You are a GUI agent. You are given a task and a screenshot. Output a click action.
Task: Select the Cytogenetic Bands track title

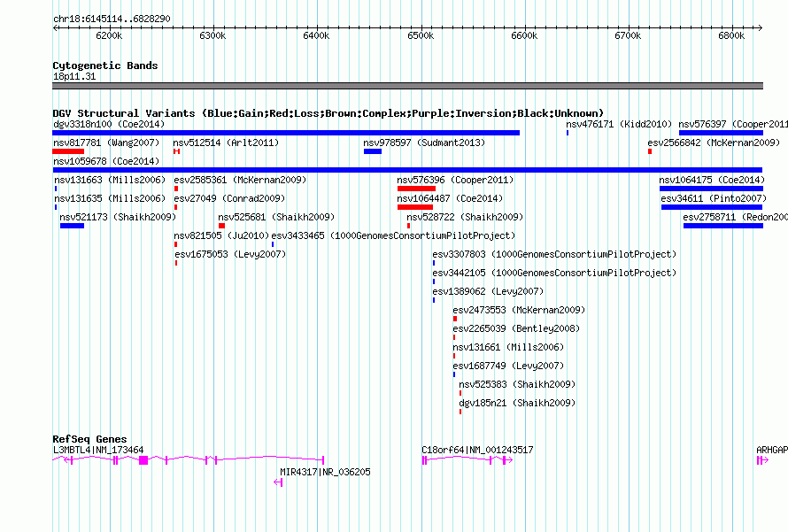[x=105, y=66]
